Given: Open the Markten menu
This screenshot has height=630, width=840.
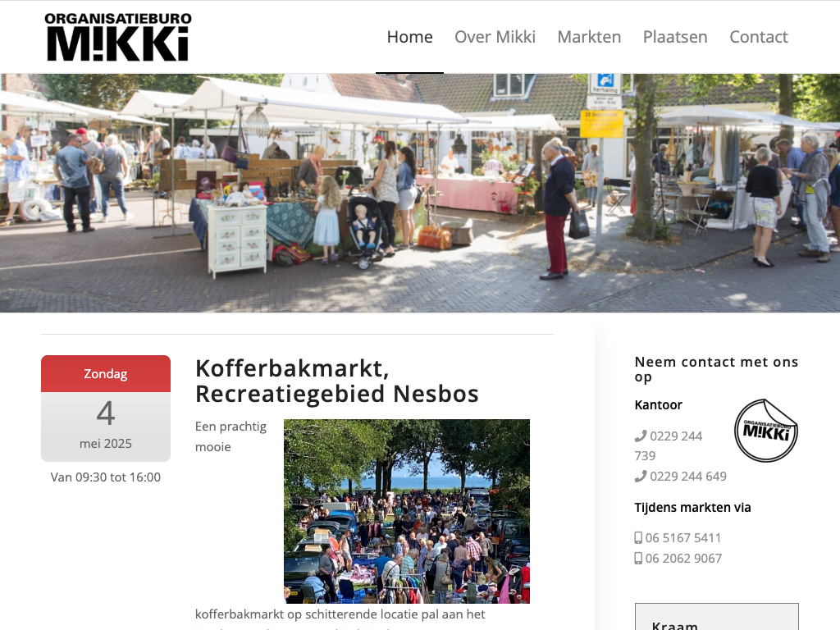Looking at the screenshot, I should 589,37.
